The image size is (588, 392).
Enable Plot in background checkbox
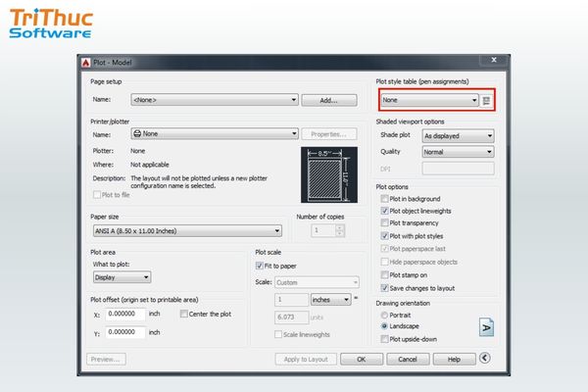(385, 199)
